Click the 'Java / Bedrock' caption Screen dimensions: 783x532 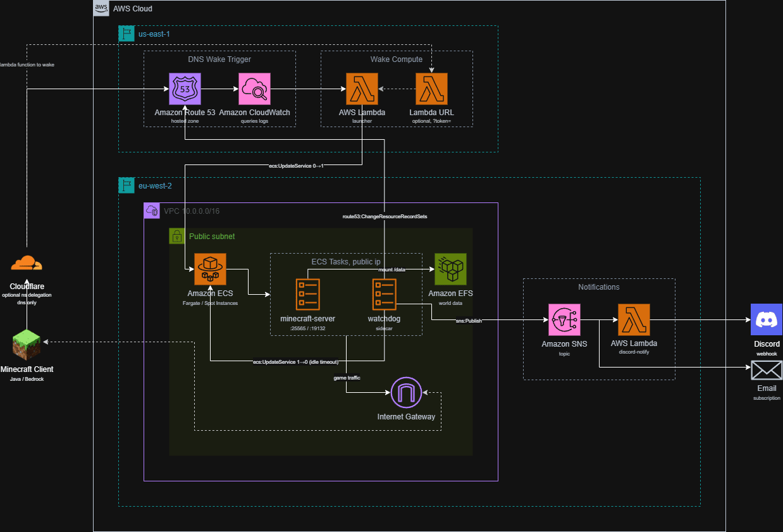pos(27,378)
